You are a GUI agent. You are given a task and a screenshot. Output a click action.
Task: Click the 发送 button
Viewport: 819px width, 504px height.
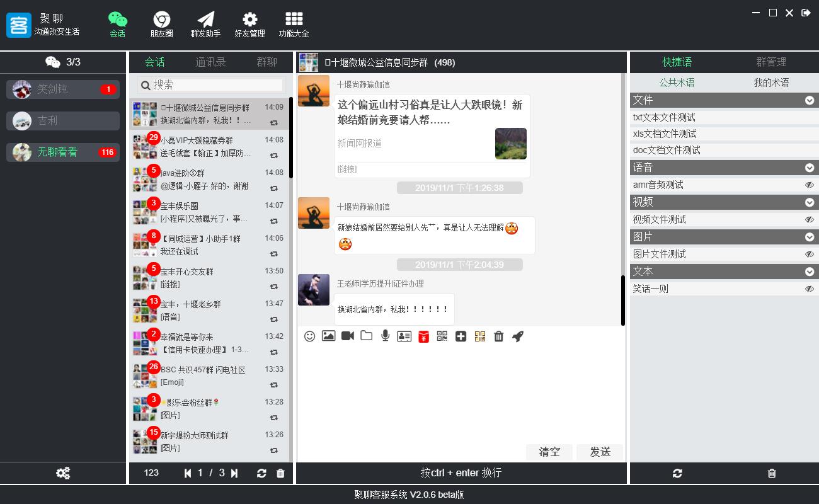point(600,452)
